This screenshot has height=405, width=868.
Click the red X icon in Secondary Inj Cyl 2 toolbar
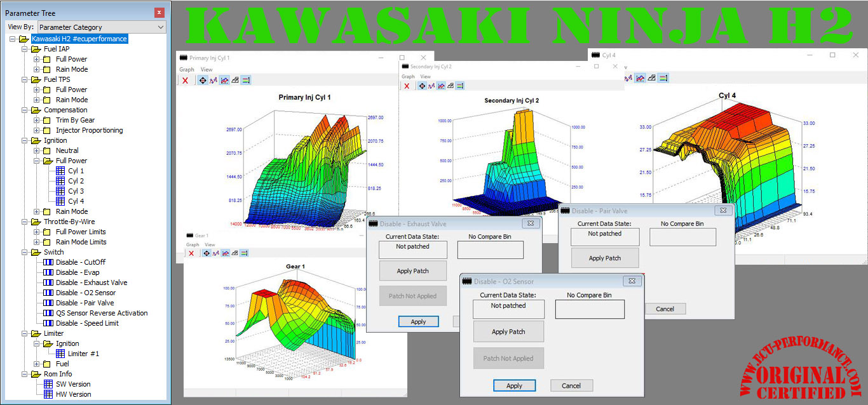pos(406,86)
